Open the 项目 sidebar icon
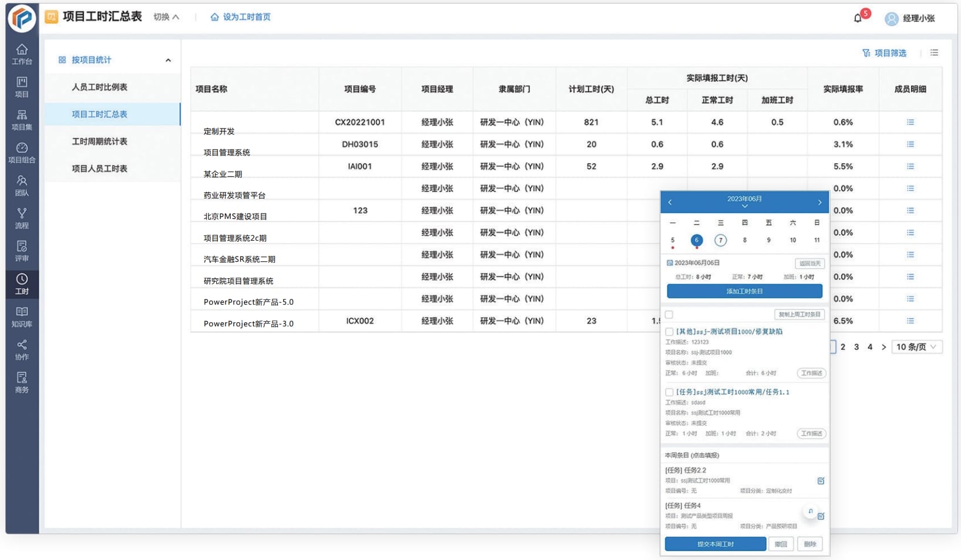This screenshot has width=961, height=560. point(22,87)
